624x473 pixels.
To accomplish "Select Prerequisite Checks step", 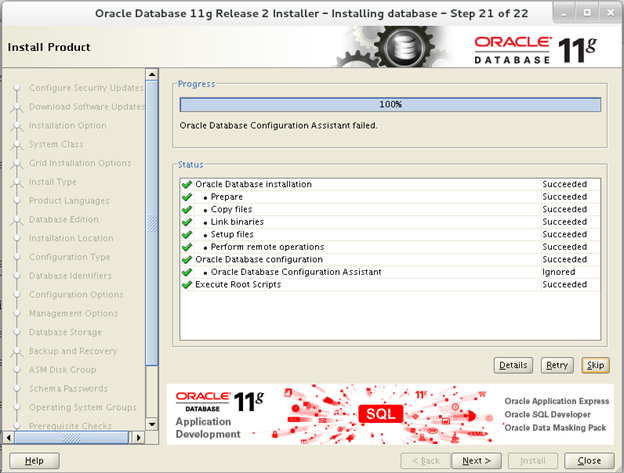I will [70, 426].
